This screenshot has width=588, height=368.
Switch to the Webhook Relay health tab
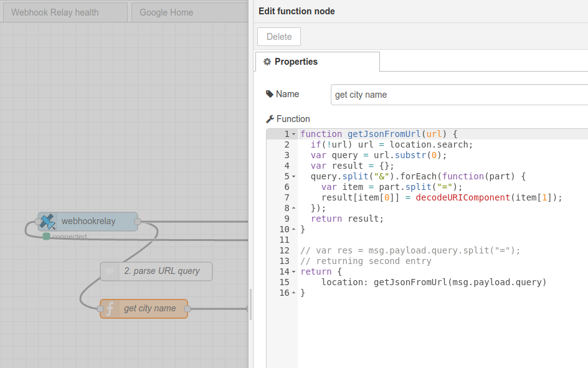pos(55,12)
